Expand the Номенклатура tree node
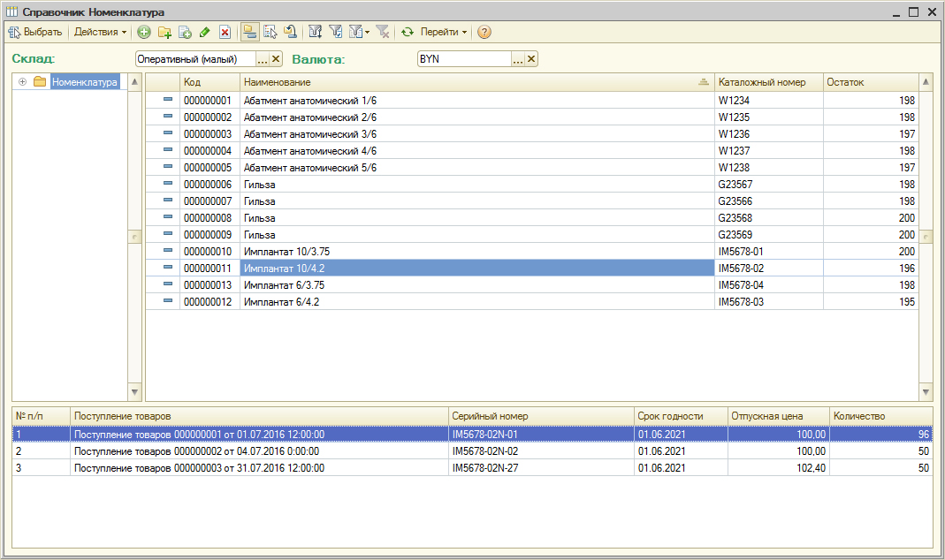This screenshot has height=560, width=945. (22, 82)
